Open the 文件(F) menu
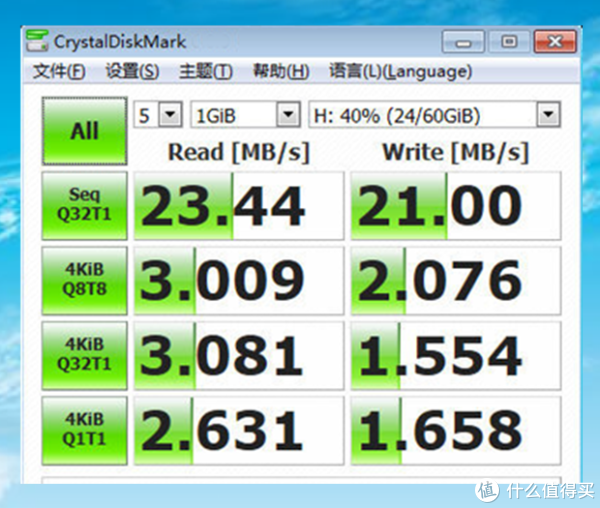 (59, 72)
